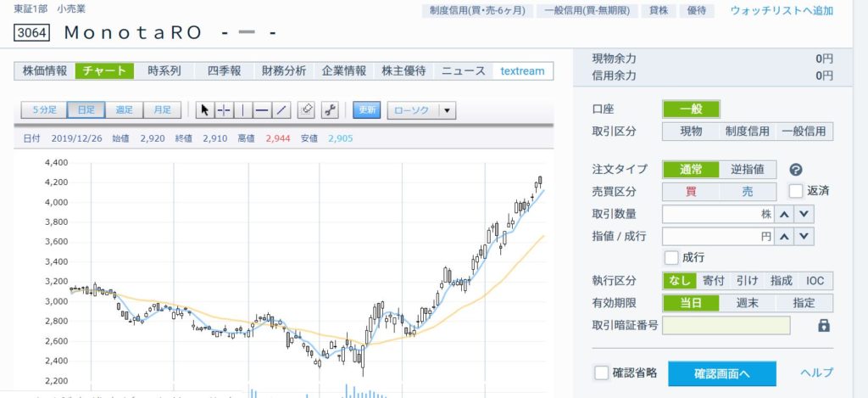Select 一般信用 transaction type
The height and width of the screenshot is (398, 868).
pyautogui.click(x=804, y=132)
